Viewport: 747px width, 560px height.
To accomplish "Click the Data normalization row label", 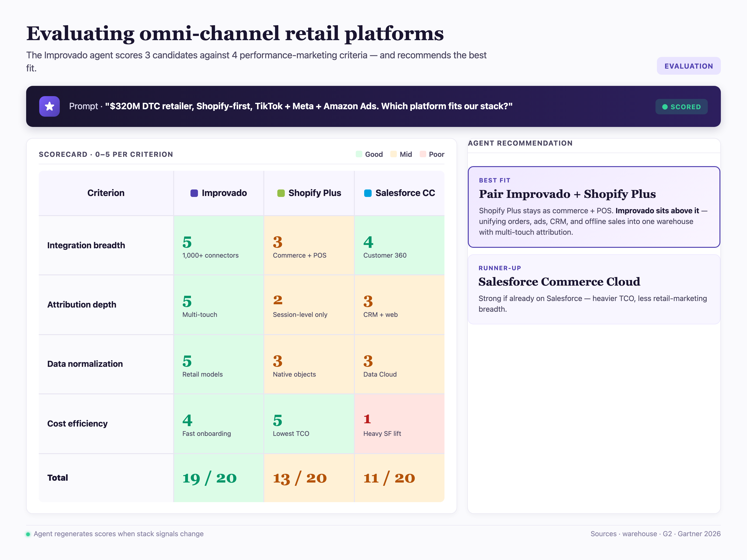I will pos(85,364).
